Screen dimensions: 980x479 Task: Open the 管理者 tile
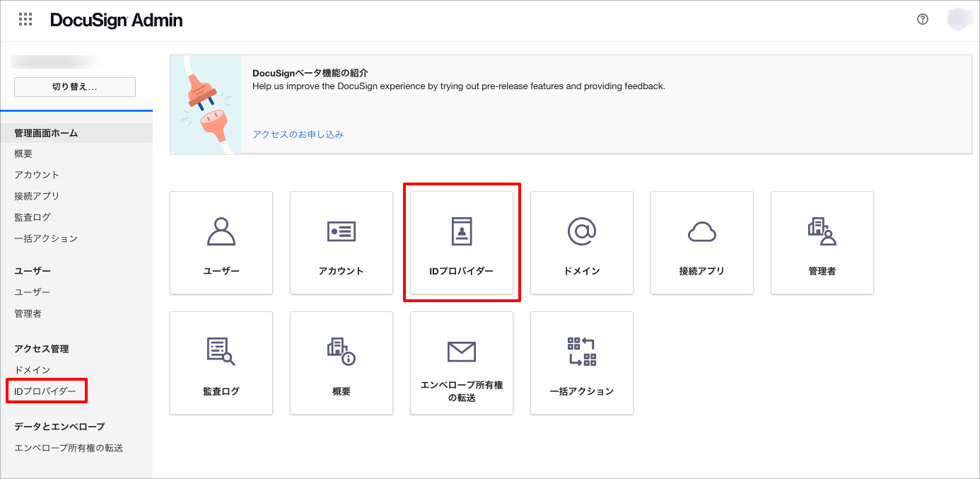coord(822,243)
